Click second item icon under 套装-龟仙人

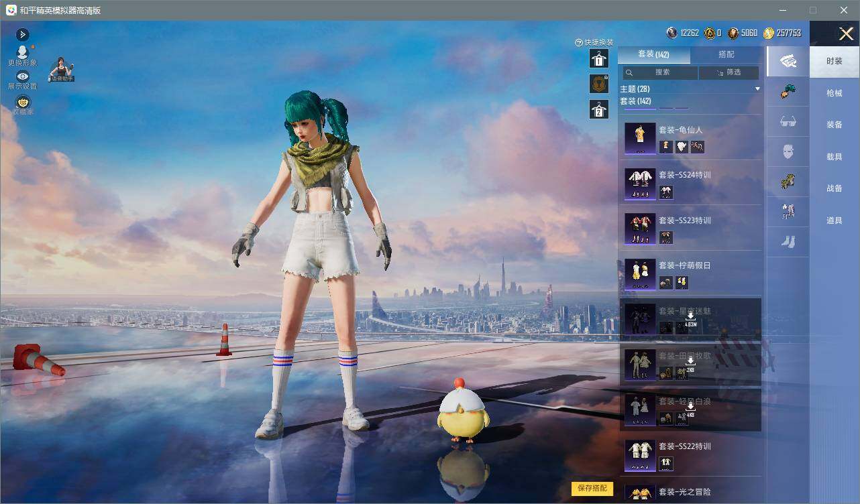(x=682, y=147)
